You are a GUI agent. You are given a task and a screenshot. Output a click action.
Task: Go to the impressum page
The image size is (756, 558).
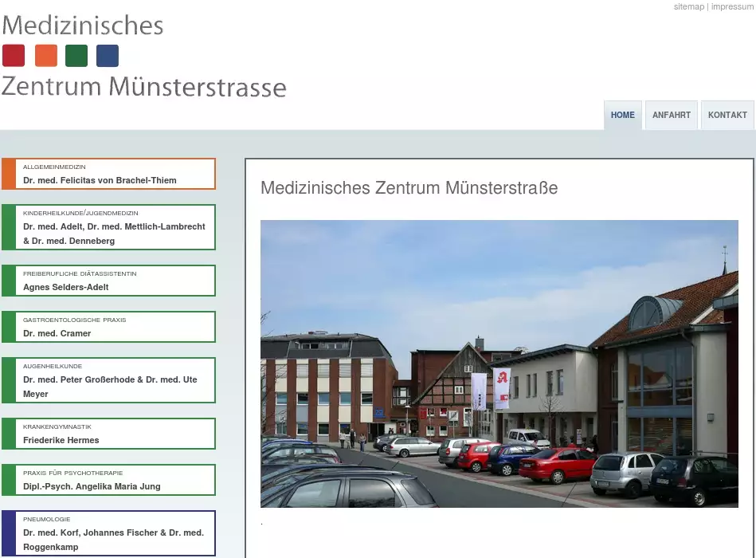(x=732, y=6)
